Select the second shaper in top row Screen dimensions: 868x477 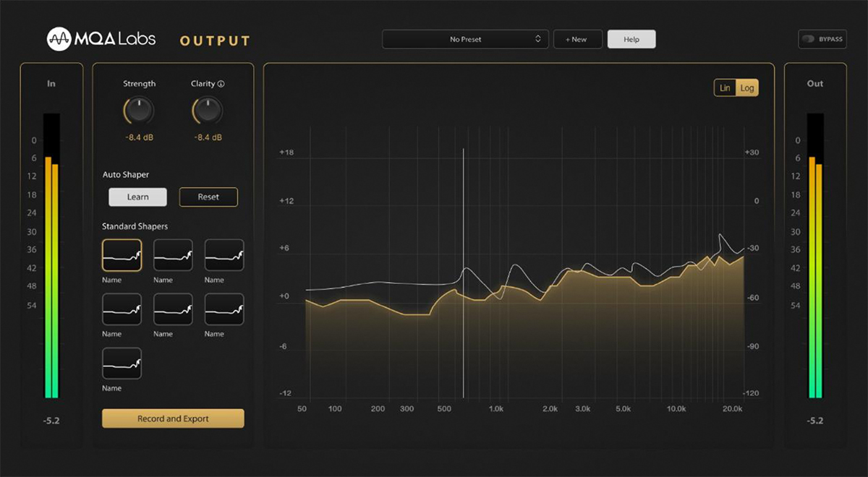pyautogui.click(x=173, y=255)
